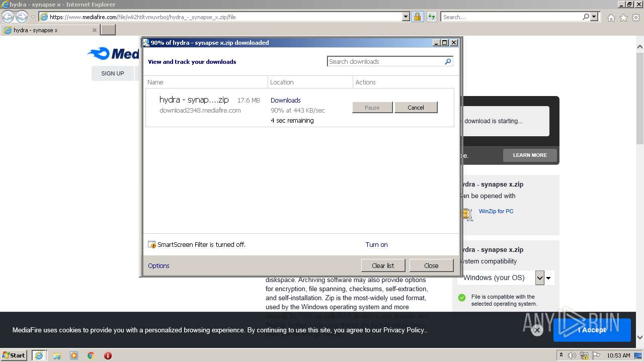Open the Downloads location link
This screenshot has width=644, height=362.
point(286,100)
